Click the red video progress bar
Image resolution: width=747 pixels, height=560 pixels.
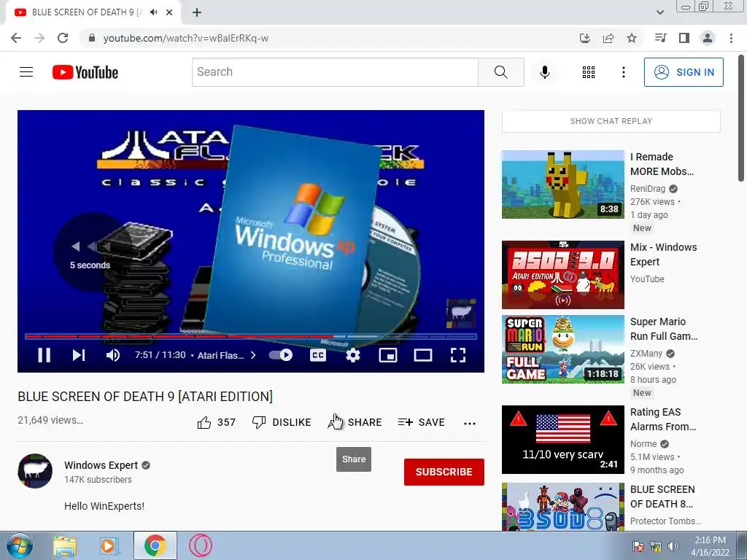[251, 337]
